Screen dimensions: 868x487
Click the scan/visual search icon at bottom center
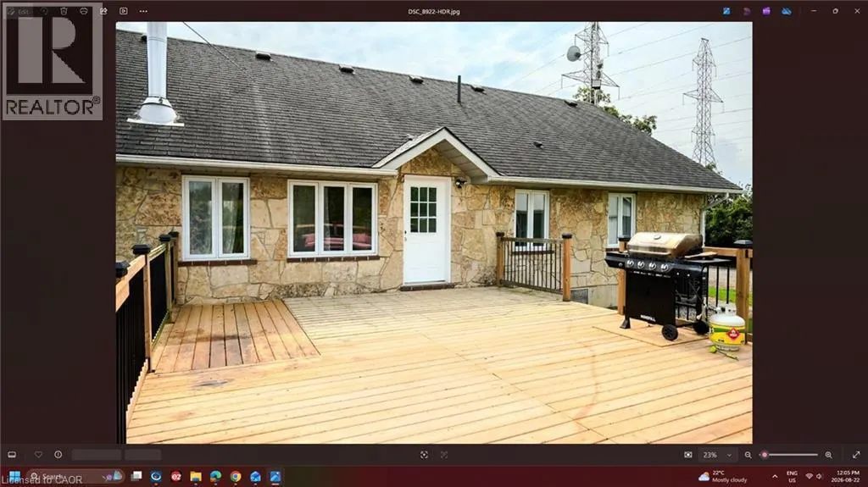click(x=424, y=455)
